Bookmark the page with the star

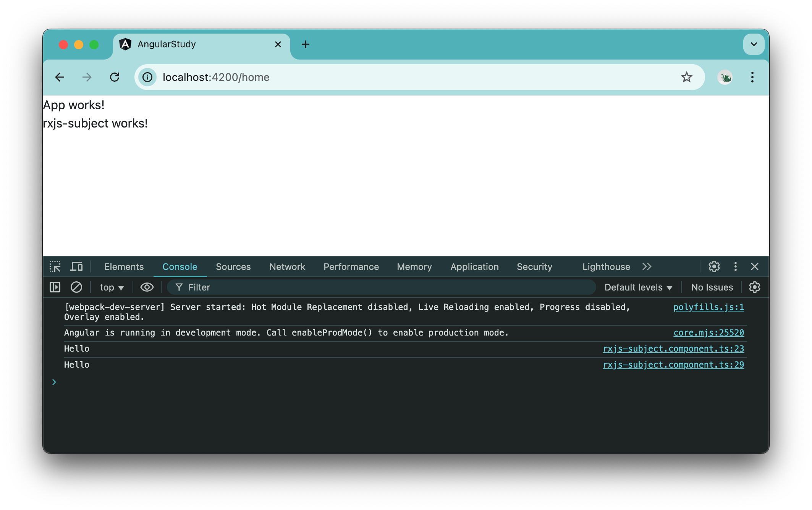coord(687,77)
